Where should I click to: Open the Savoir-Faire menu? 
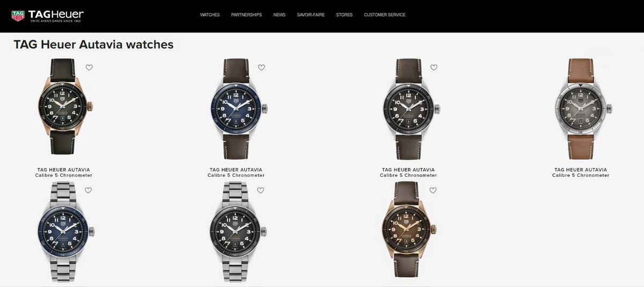click(x=311, y=15)
